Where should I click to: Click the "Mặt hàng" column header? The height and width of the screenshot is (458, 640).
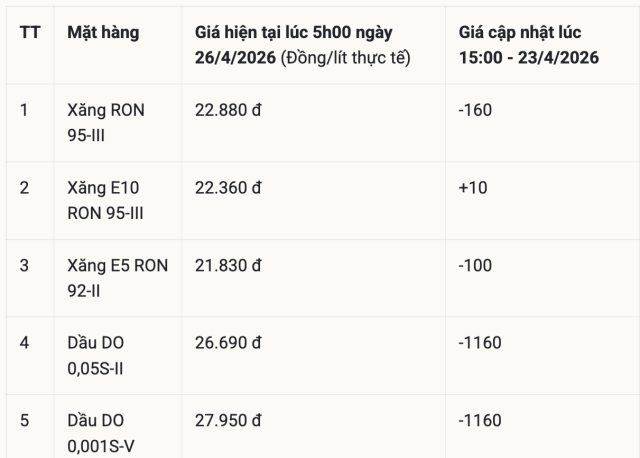tap(103, 32)
